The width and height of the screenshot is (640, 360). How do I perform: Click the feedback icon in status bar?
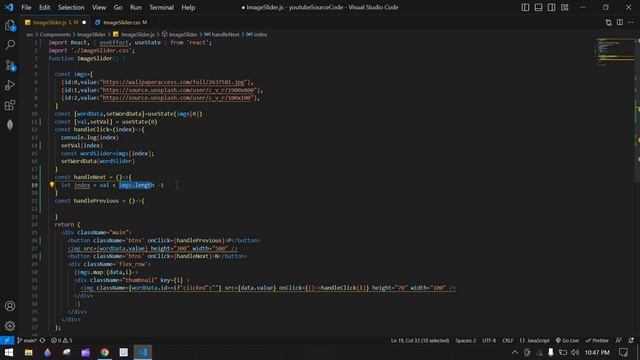(x=619, y=340)
